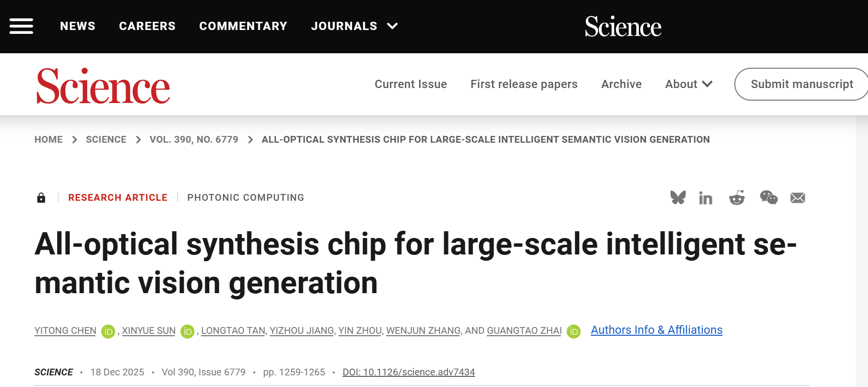Navigate to Vol. 390, No. 6779 breadcrumb
The height and width of the screenshot is (387, 868).
coord(194,140)
